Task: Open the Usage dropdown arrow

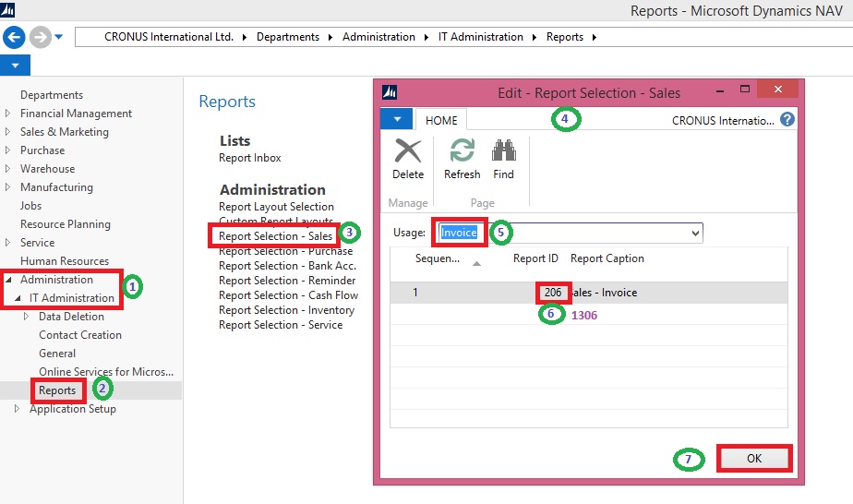Action: point(695,234)
